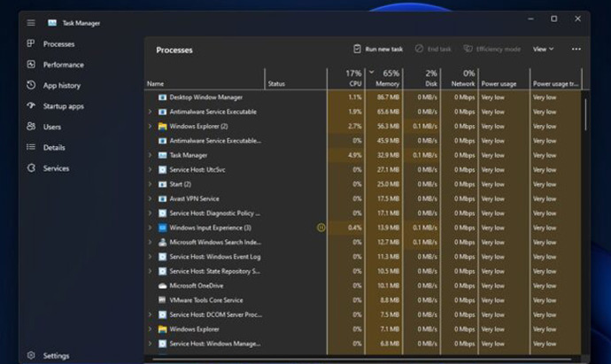The height and width of the screenshot is (364, 611).
Task: Select the Desktop Window Manager row
Action: [x=363, y=97]
